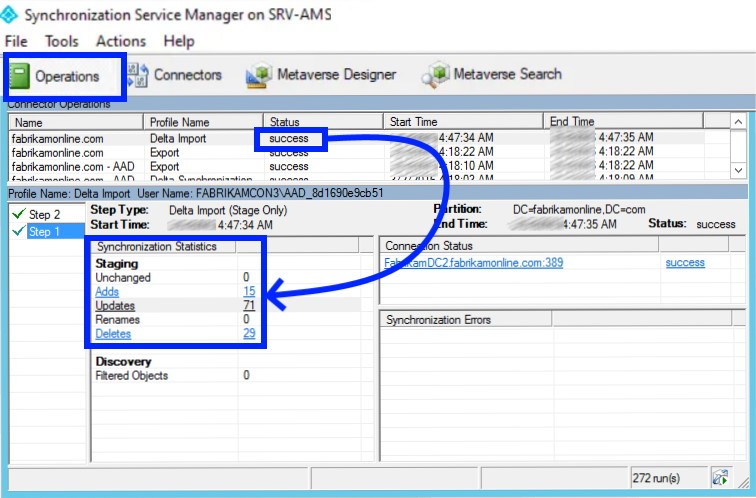This screenshot has width=756, height=498.
Task: Open the Tools menu
Action: [x=61, y=41]
